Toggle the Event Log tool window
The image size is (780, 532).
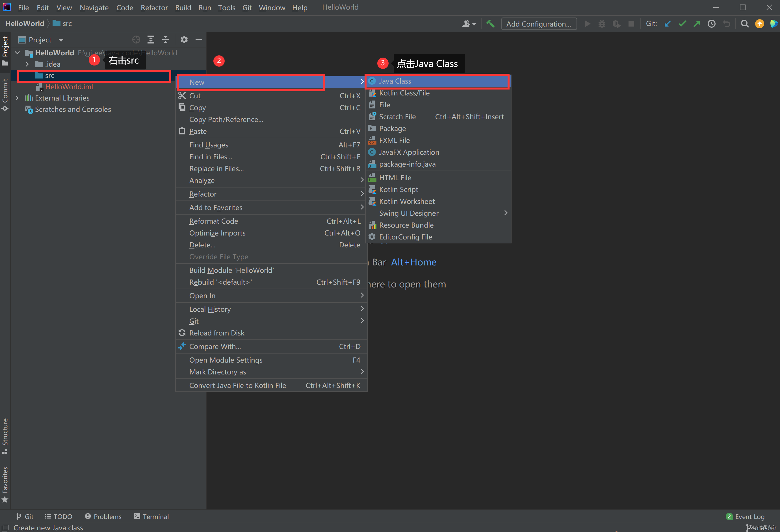point(746,516)
